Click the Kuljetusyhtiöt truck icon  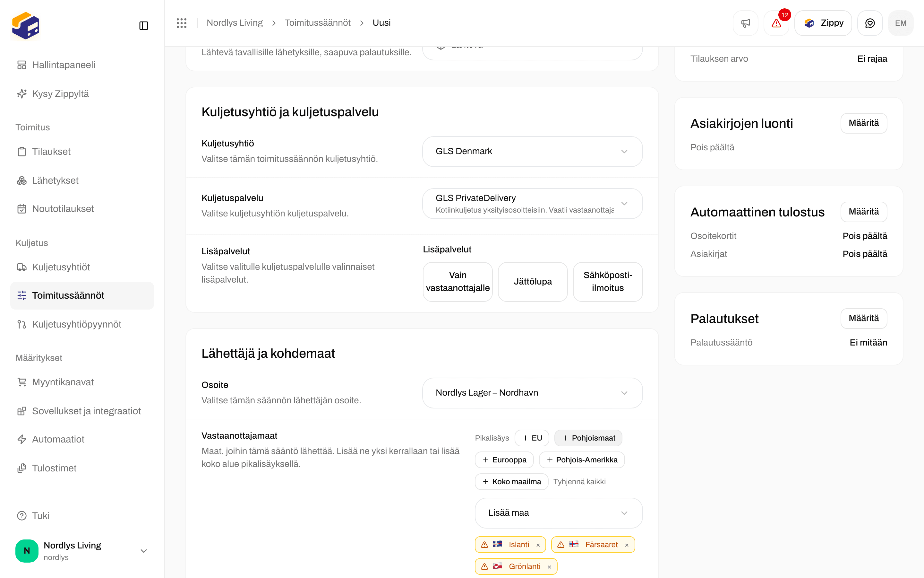pos(22,267)
